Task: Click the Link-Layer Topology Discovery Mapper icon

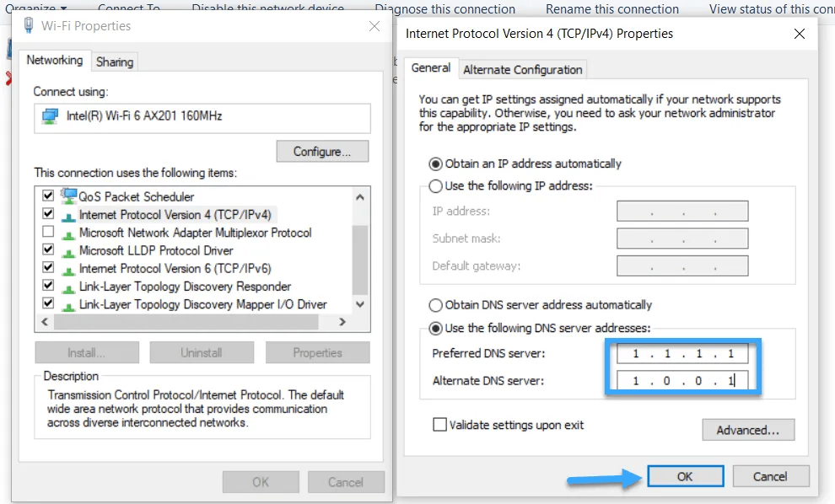Action: (x=68, y=305)
